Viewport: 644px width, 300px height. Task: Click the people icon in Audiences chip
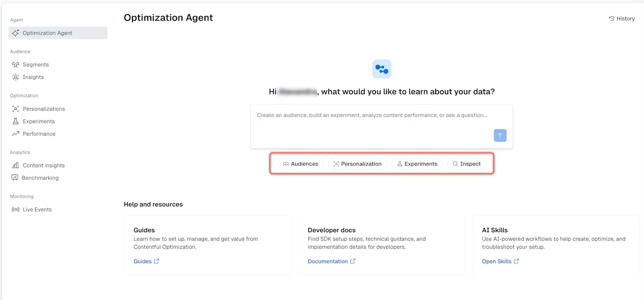[x=286, y=164]
